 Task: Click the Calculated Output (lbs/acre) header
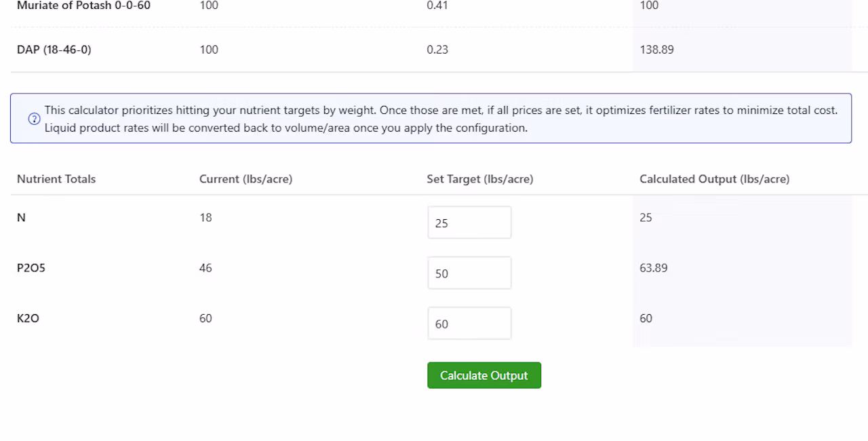tap(715, 179)
